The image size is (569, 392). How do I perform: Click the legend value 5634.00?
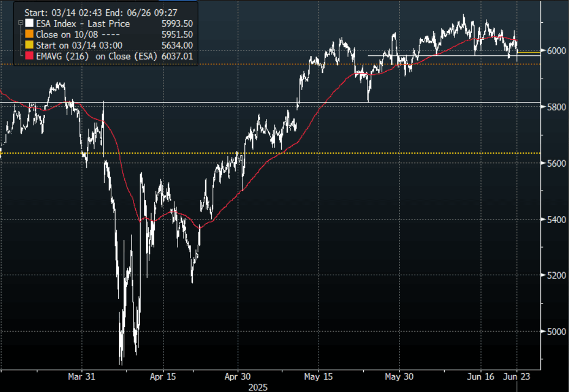coord(177,46)
